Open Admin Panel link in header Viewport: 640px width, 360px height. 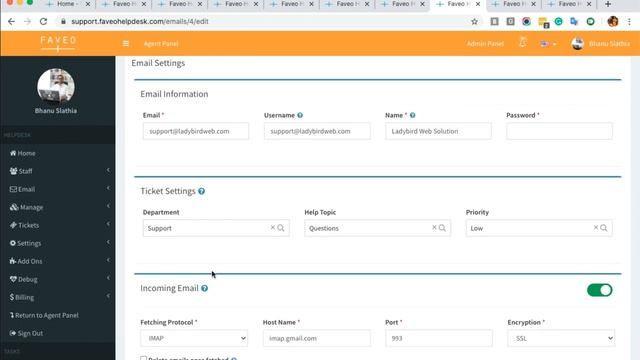click(485, 44)
